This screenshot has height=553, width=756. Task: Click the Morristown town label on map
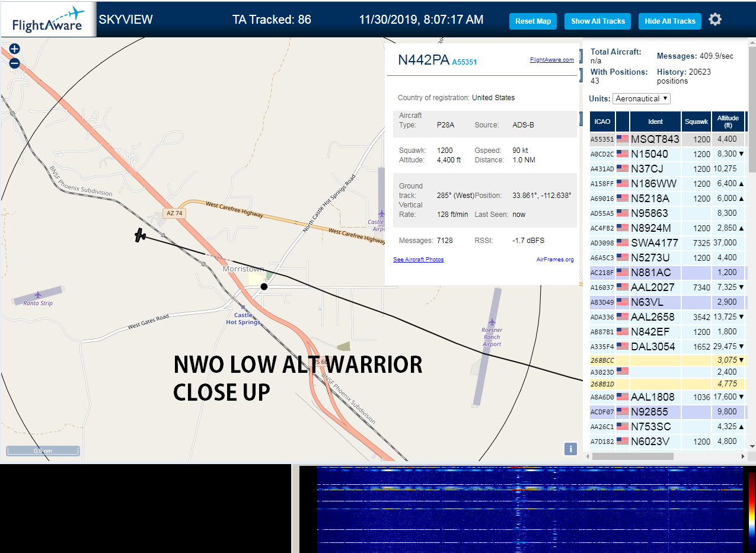243,269
